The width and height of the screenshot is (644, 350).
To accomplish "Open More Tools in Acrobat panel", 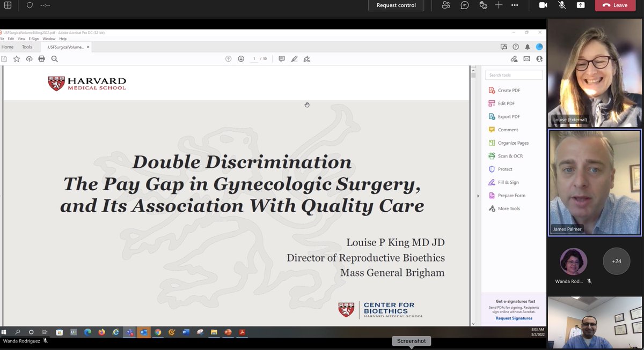I will 504,208.
